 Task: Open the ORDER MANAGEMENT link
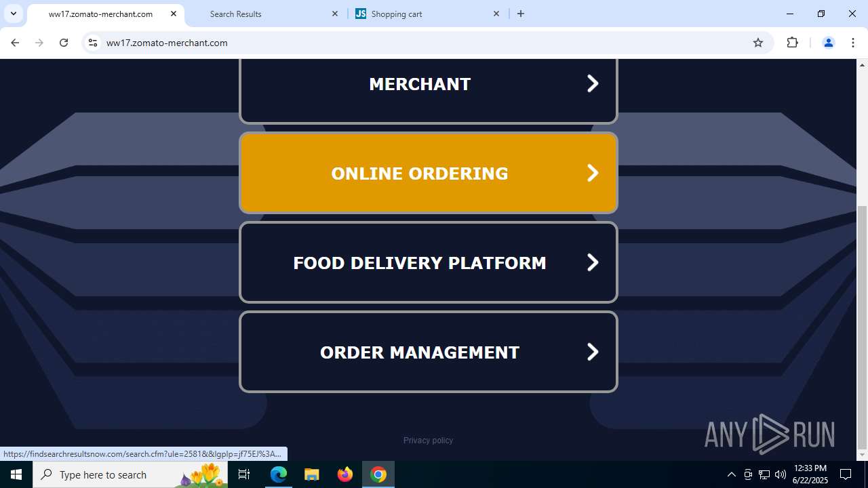tap(428, 352)
